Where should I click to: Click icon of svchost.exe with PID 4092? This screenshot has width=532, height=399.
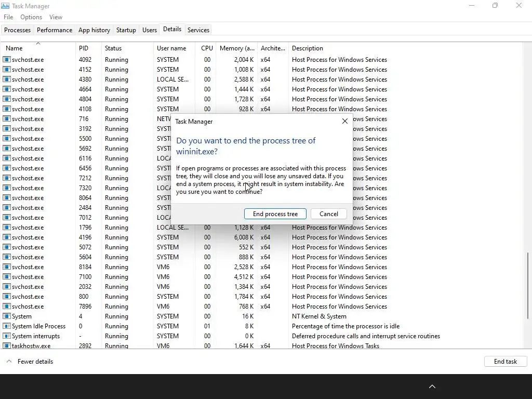coord(6,59)
